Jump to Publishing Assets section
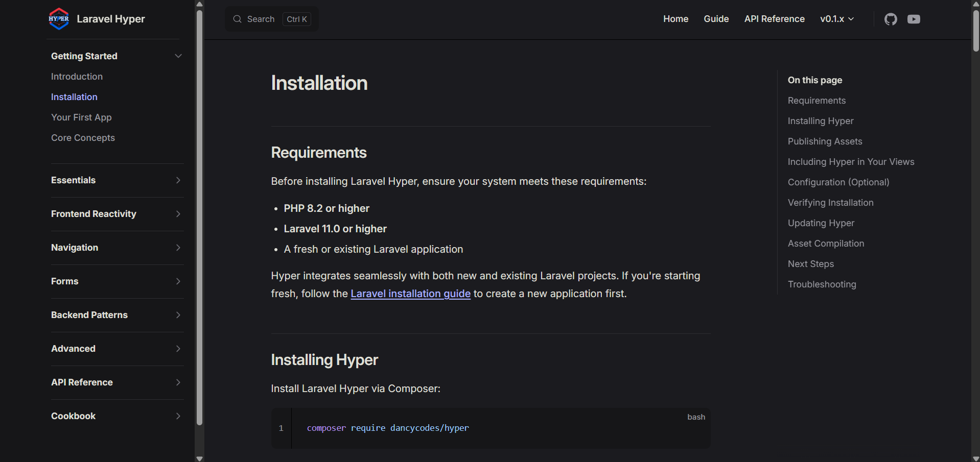The height and width of the screenshot is (462, 980). 825,141
